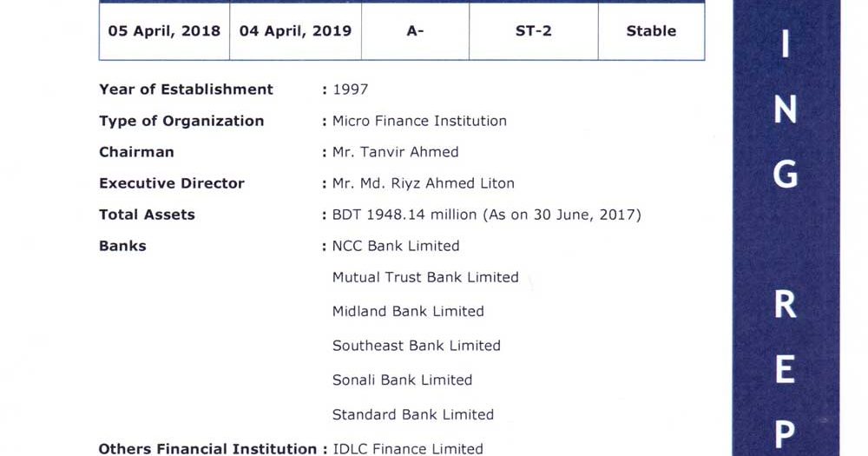Viewport: 868px width, 456px height.
Task: Click the Year of Establishment label
Action: 186,89
